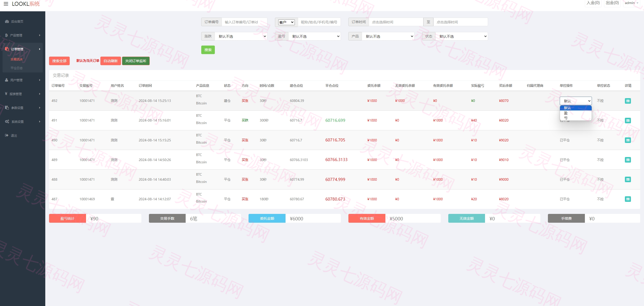Click the 后台首页 dashboard icon
This screenshot has width=644, height=306.
click(7, 21)
